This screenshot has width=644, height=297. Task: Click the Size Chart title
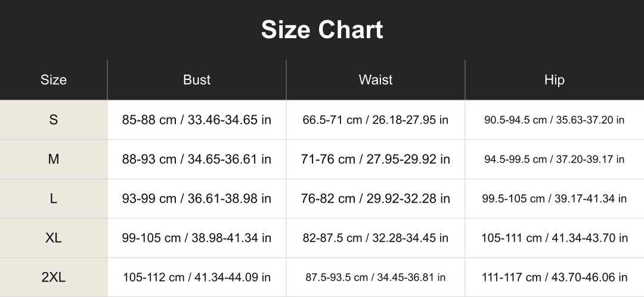pyautogui.click(x=322, y=30)
